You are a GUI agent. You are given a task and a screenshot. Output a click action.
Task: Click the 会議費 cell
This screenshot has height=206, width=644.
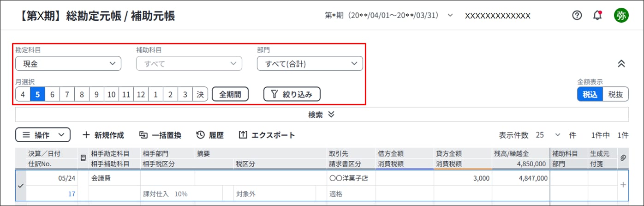(114, 178)
